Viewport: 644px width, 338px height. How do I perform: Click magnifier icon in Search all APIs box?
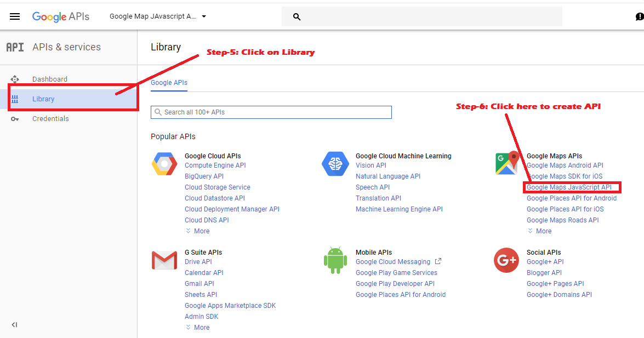click(x=158, y=112)
